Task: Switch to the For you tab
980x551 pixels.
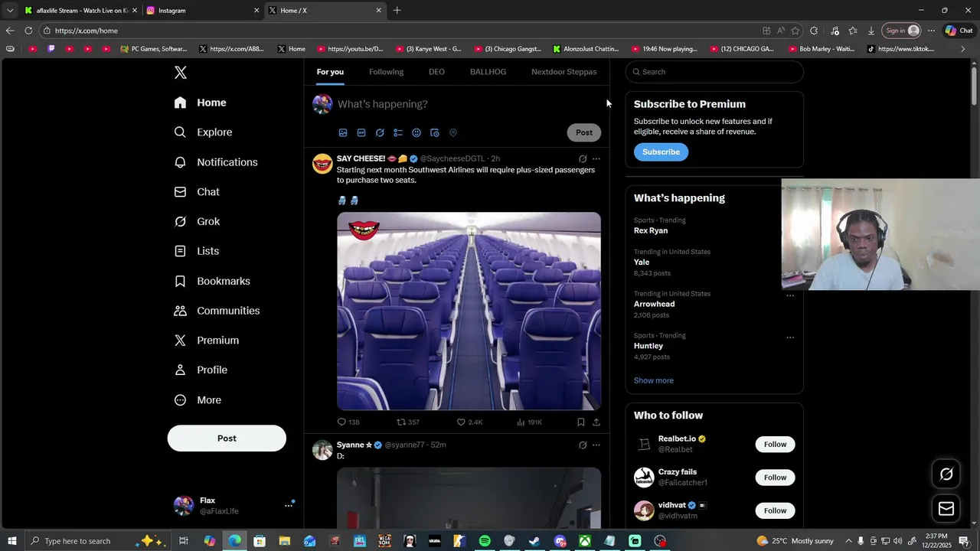Action: pos(330,72)
